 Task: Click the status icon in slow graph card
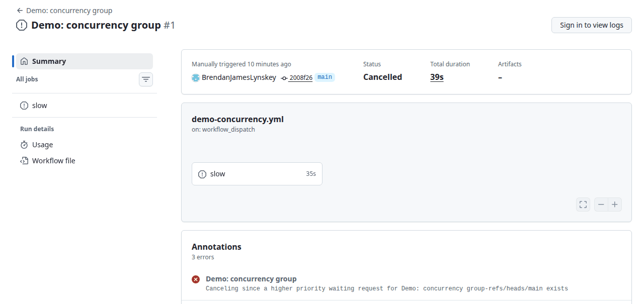click(x=202, y=174)
